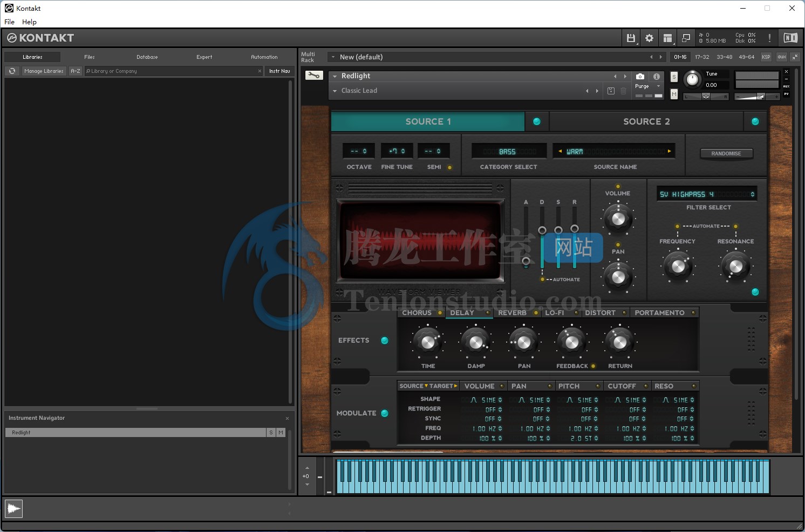Toggle Reverb effect enable dot
This screenshot has width=805, height=532.
pyautogui.click(x=536, y=313)
